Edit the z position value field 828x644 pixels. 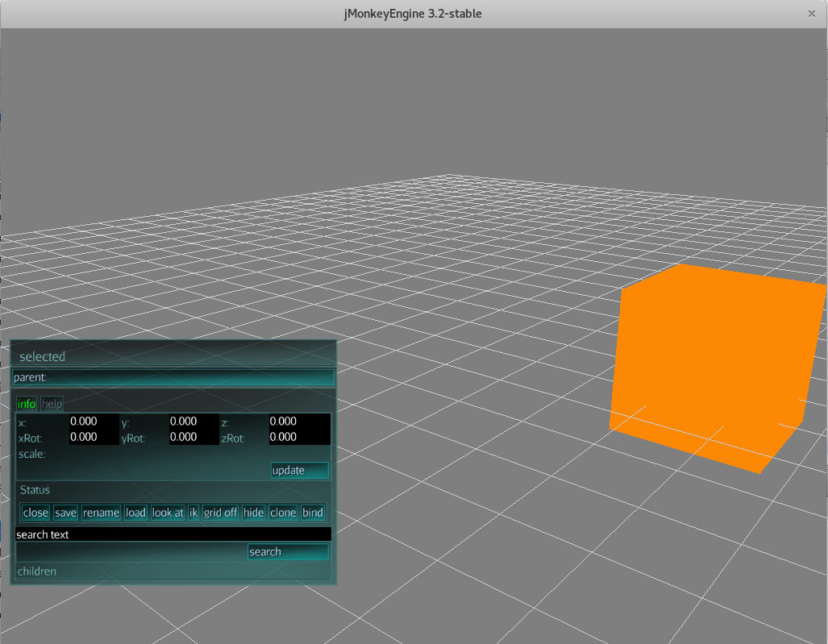point(299,422)
